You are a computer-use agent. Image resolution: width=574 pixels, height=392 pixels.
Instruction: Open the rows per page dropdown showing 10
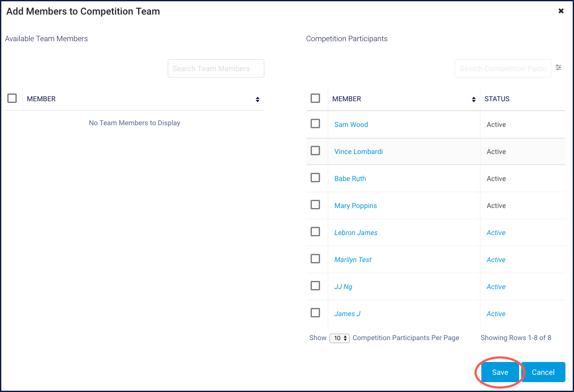[x=339, y=338]
